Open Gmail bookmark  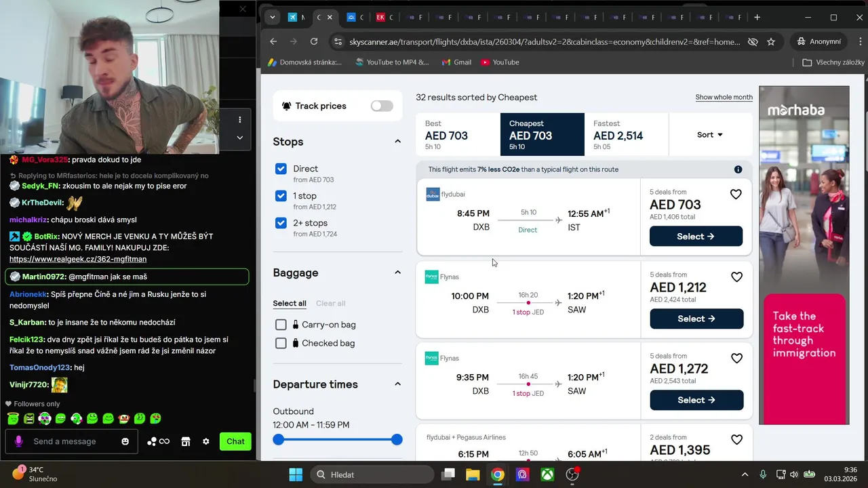(456, 62)
